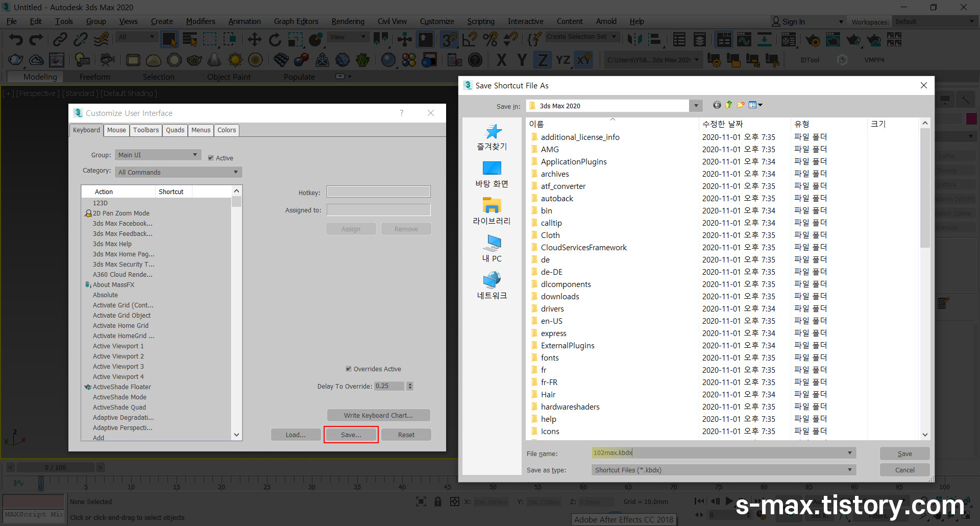
Task: Click the Save... button in Customize dialog
Action: click(x=351, y=435)
